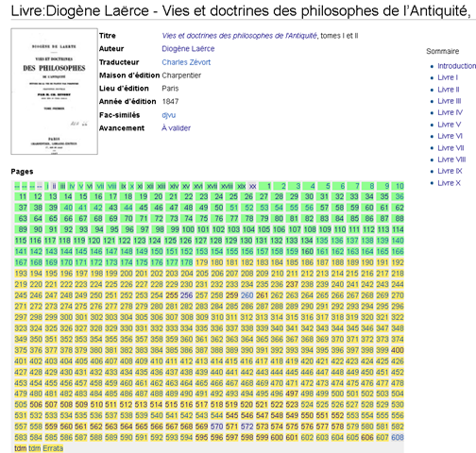The image size is (476, 453).
Task: Open the Vies et doctrines title link
Action: [x=239, y=36]
